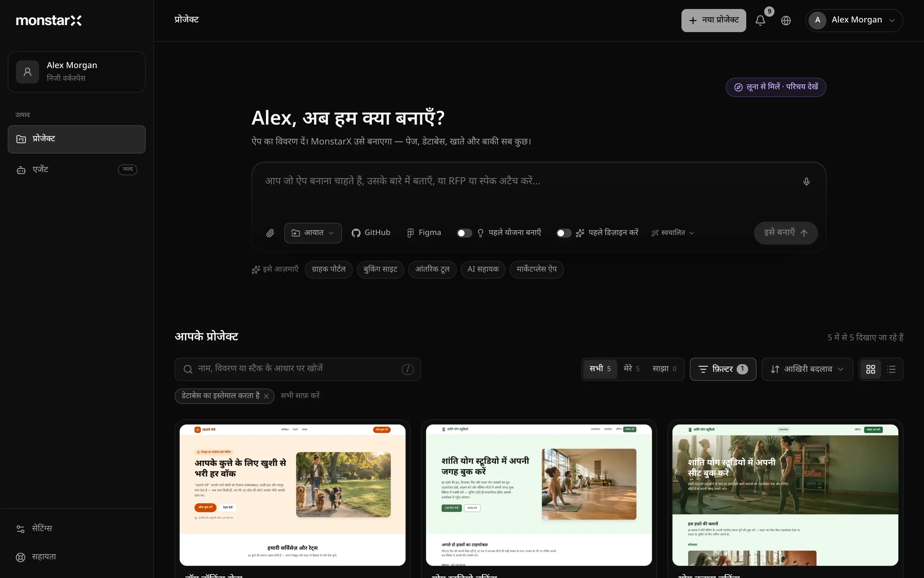Click the microphone voice input icon
The width and height of the screenshot is (924, 578).
(806, 181)
